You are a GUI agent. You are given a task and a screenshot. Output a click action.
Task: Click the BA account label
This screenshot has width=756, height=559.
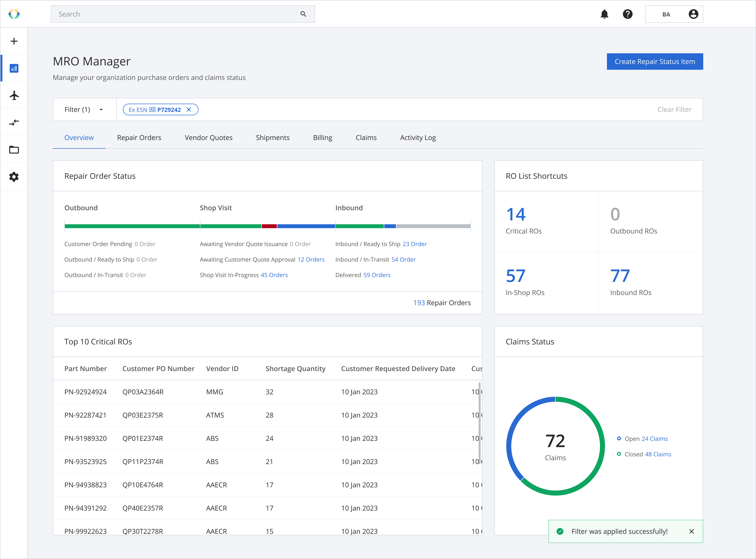[x=666, y=14]
